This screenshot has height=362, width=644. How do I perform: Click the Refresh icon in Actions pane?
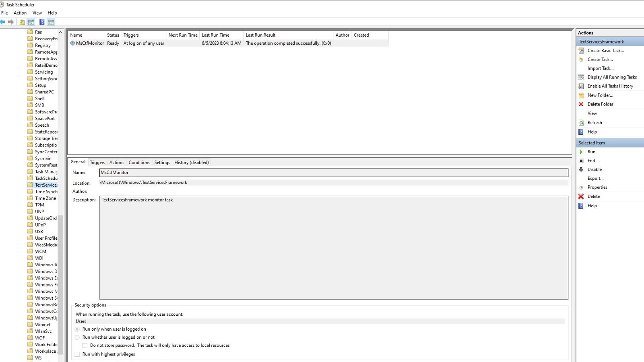pos(581,122)
